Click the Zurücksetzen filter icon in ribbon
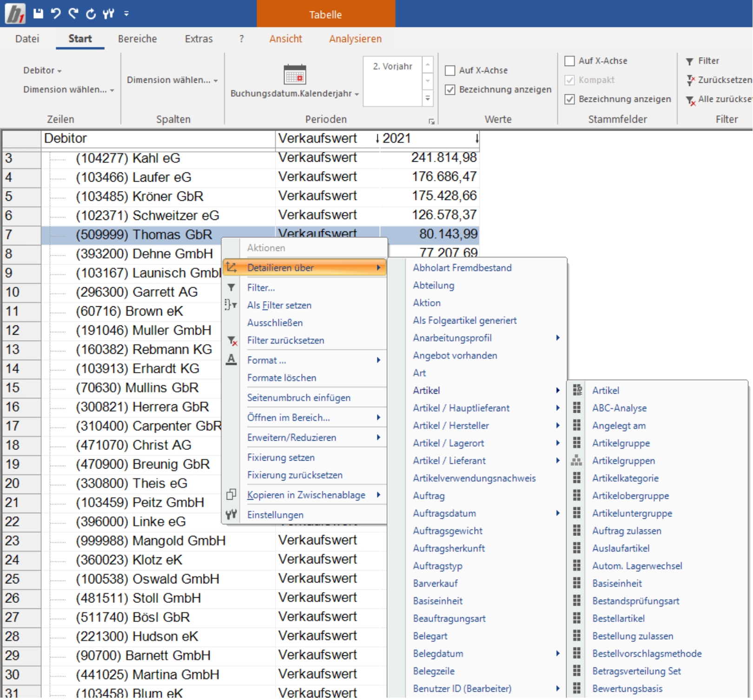Viewport: 753px width, 700px height. click(x=691, y=80)
